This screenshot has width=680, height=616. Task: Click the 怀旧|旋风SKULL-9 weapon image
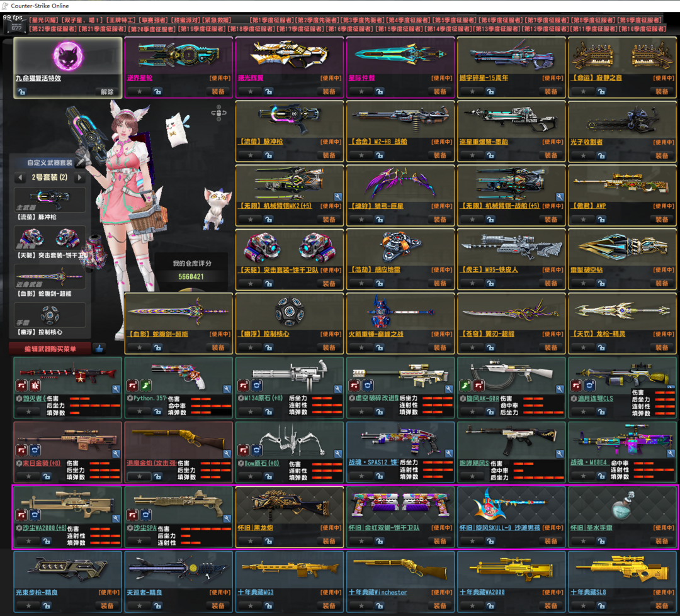click(x=511, y=505)
